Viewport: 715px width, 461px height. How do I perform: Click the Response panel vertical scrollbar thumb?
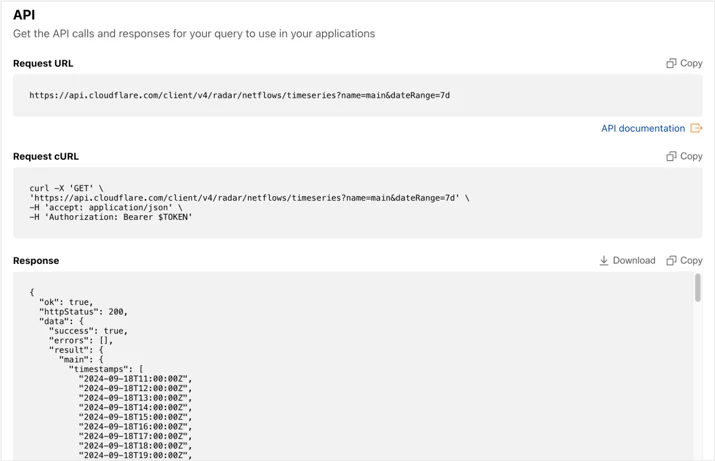tap(698, 288)
